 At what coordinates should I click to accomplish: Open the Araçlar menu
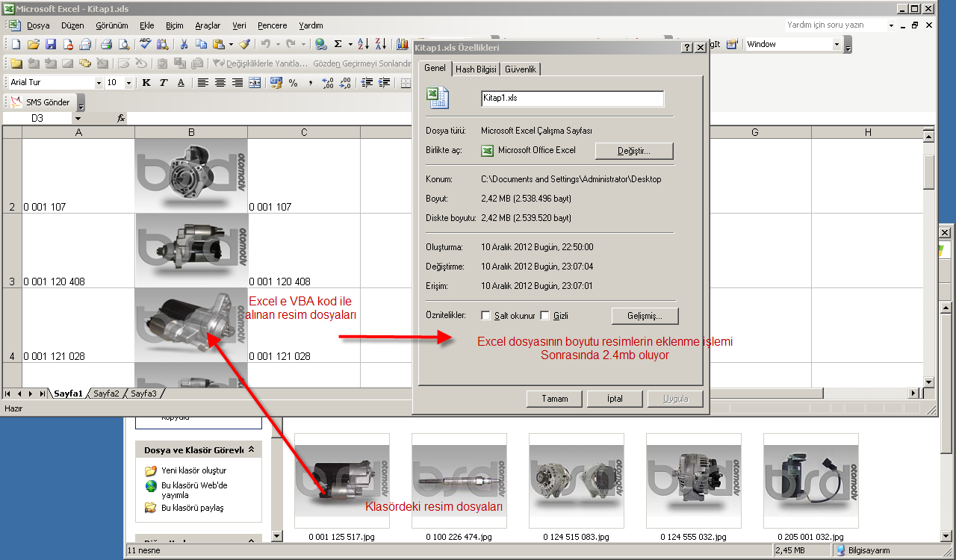point(208,25)
